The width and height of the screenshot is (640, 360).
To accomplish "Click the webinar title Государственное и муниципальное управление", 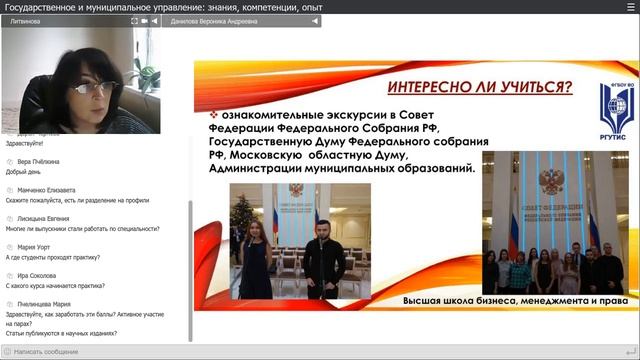I will tap(164, 7).
